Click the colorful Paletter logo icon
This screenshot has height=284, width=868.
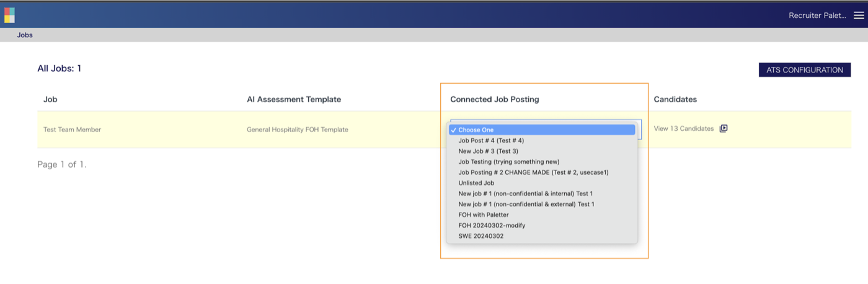pyautogui.click(x=9, y=15)
